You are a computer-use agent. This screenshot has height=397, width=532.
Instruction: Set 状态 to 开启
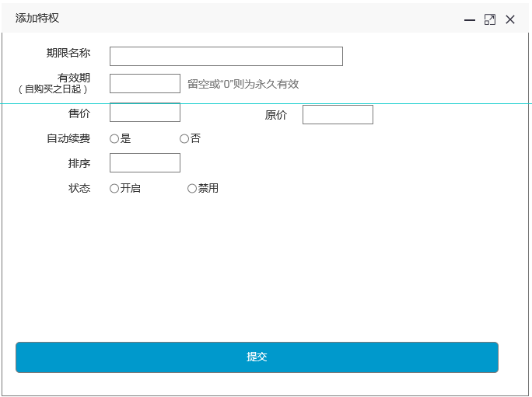coord(114,189)
